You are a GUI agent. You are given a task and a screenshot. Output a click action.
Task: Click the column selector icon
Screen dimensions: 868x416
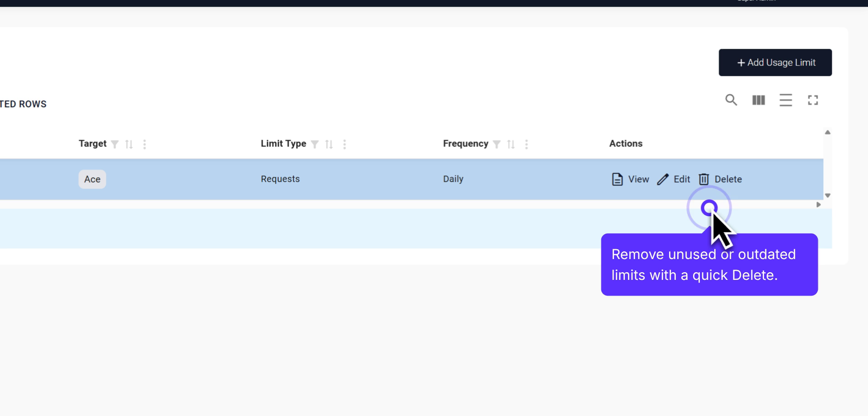[x=758, y=100]
